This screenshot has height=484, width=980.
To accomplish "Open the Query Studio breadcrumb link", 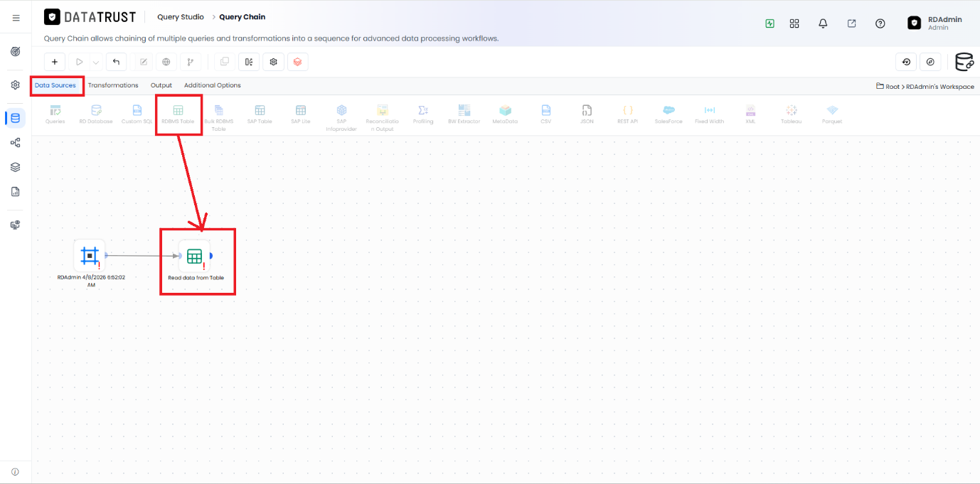I will (181, 16).
